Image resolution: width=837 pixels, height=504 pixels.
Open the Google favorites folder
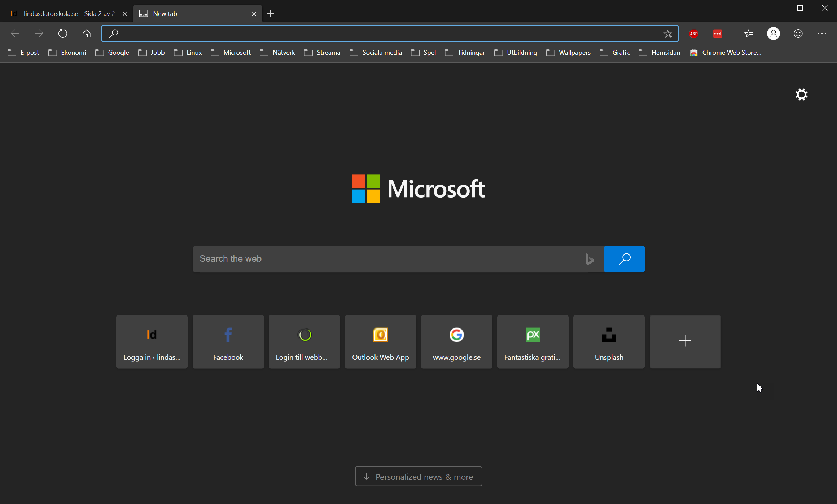coord(112,53)
